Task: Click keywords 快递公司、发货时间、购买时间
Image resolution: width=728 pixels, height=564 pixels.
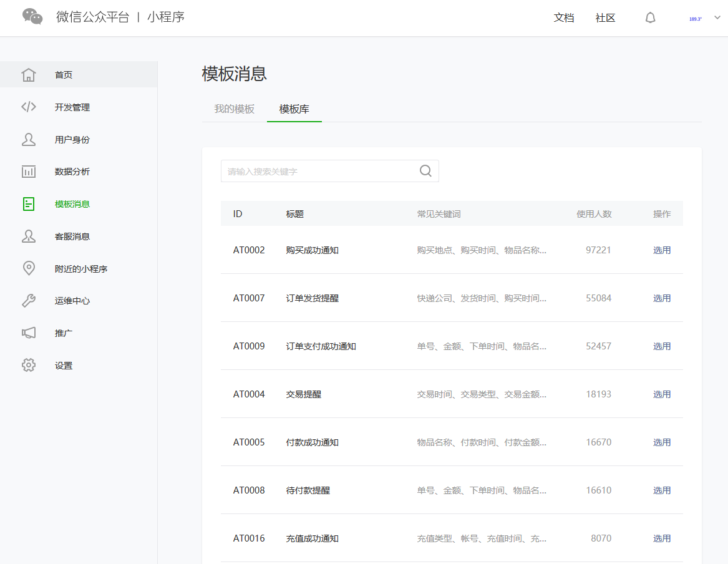Action: (x=482, y=298)
